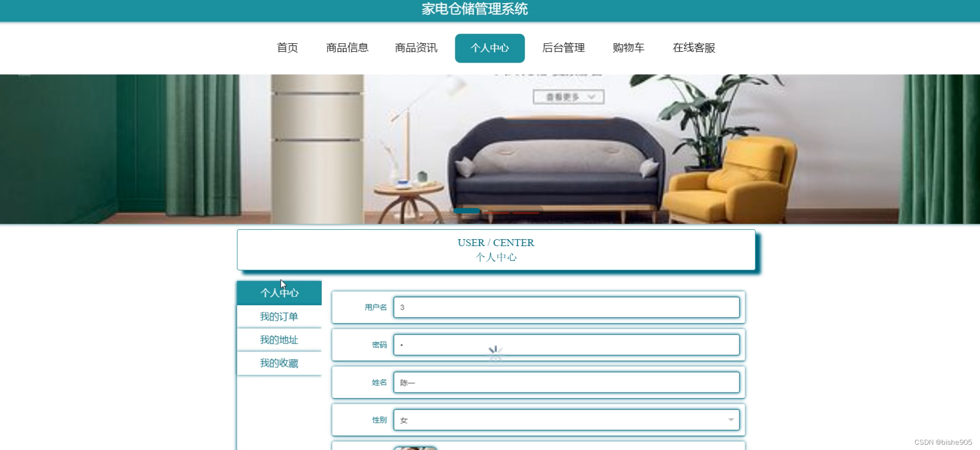Focus the 用户名 input field

point(566,307)
